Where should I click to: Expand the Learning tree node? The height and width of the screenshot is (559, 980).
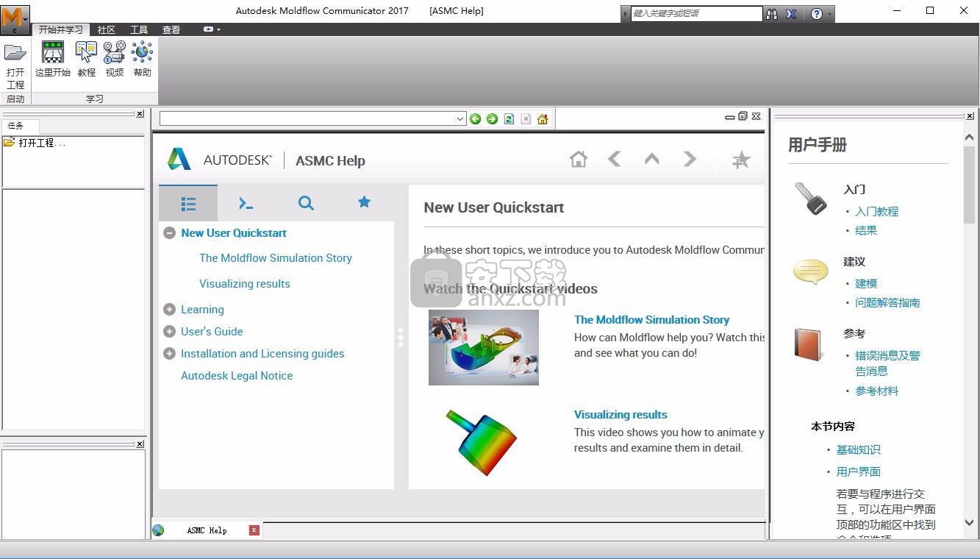tap(169, 310)
